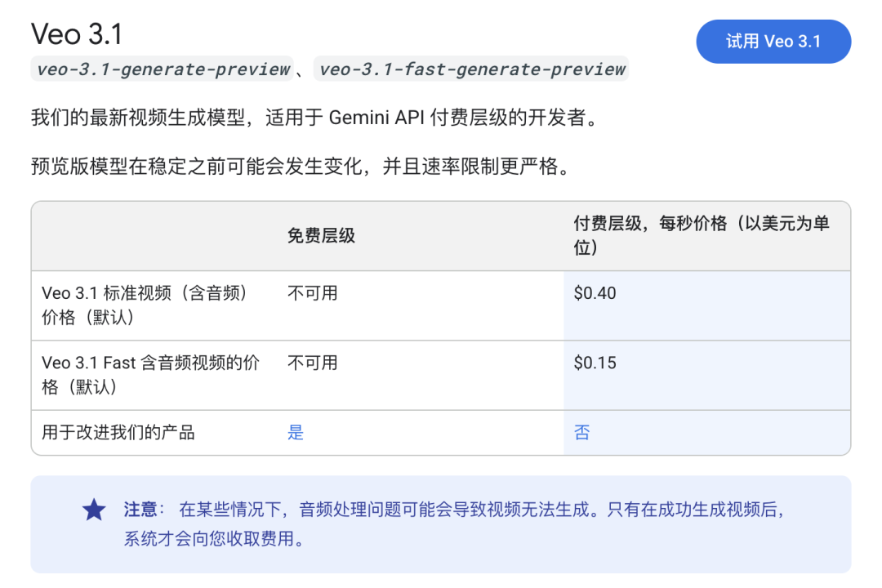Click the 免费层级 column header

pos(321,236)
